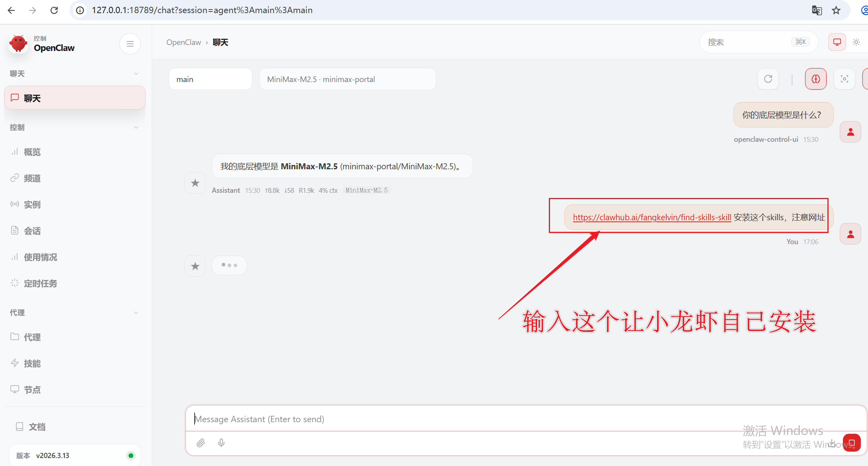This screenshot has width=868, height=466.
Task: Toggle the sidebar hamburger menu button
Action: 130,44
